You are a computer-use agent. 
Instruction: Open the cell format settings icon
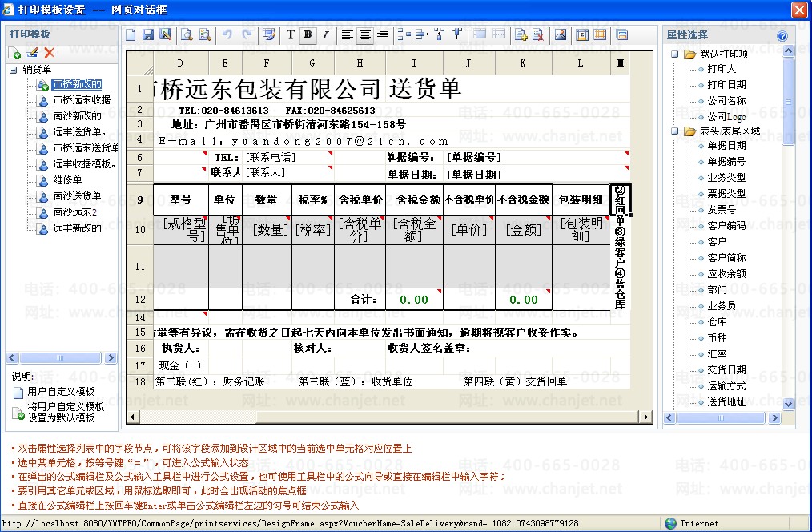tap(269, 34)
